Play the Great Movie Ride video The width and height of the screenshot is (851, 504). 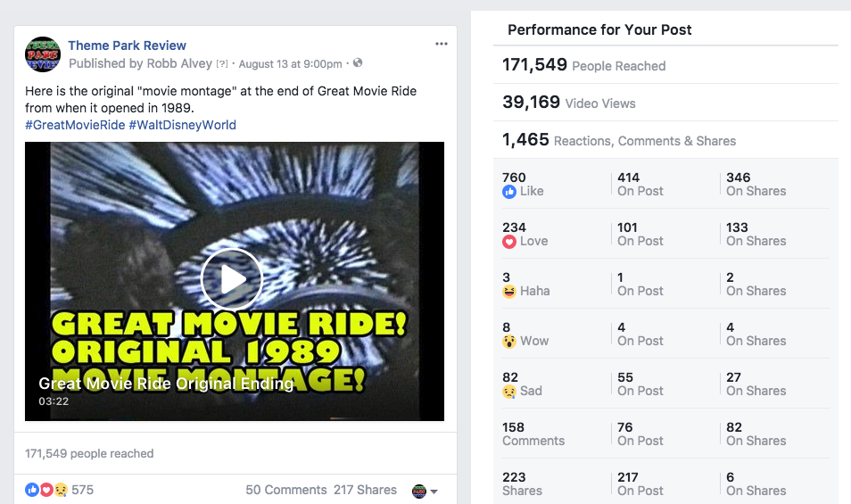(232, 279)
